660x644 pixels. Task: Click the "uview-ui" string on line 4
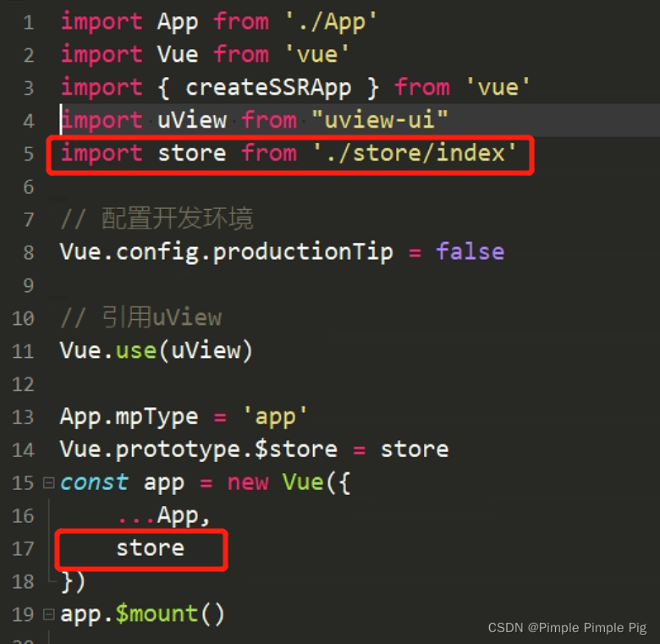(x=380, y=120)
